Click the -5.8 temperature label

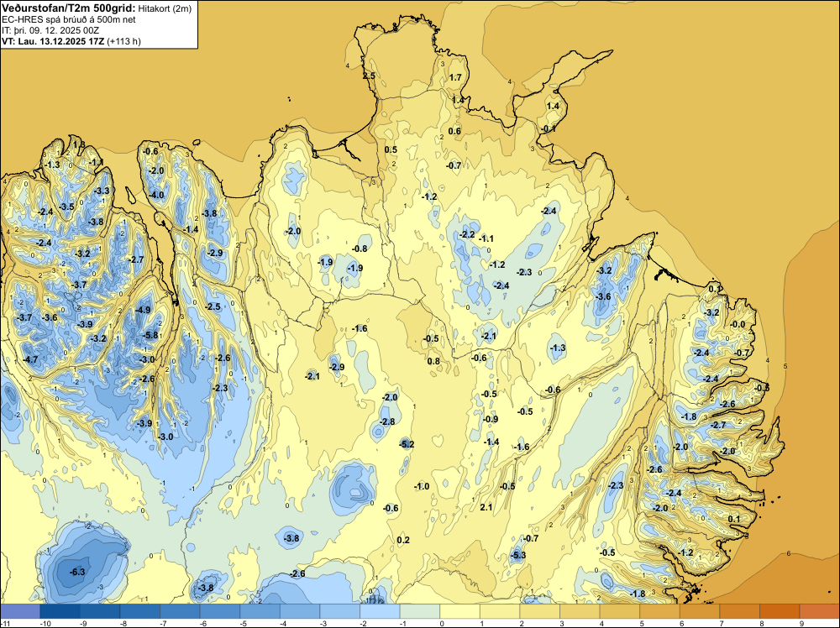[151, 335]
